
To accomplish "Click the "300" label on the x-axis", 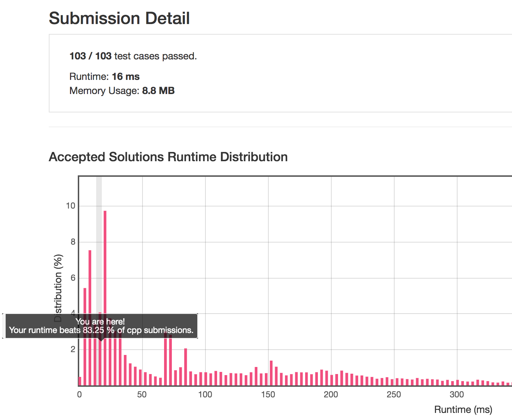I will click(457, 395).
